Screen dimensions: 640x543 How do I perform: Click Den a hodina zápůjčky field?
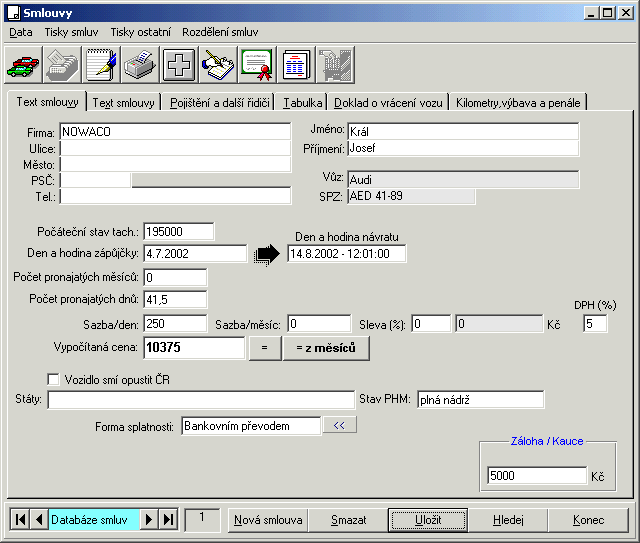pos(195,254)
